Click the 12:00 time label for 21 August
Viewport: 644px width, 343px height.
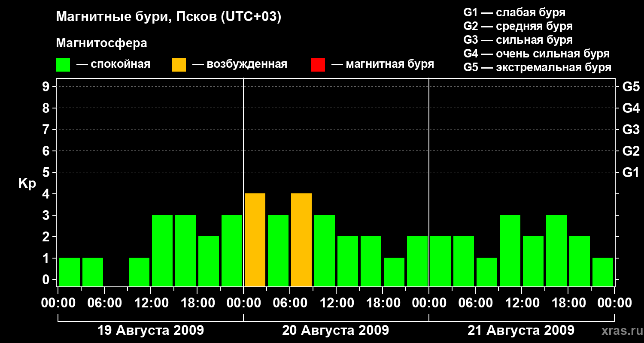pos(522,303)
